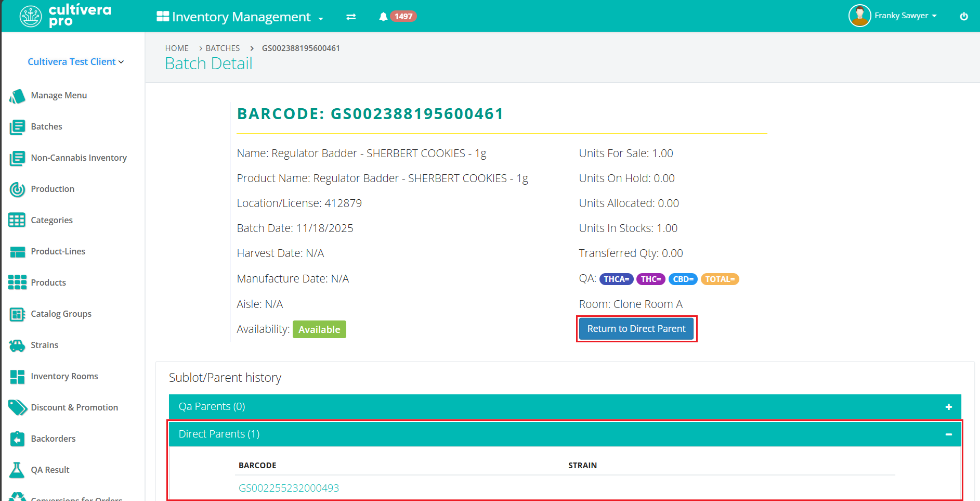This screenshot has width=980, height=501.
Task: Click the BARCODE column header
Action: [x=257, y=466]
